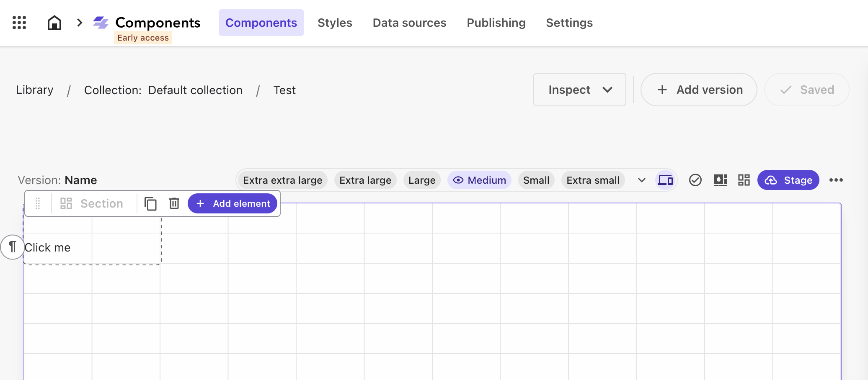Click the checkmark validation icon
The width and height of the screenshot is (868, 380).
[x=695, y=180]
